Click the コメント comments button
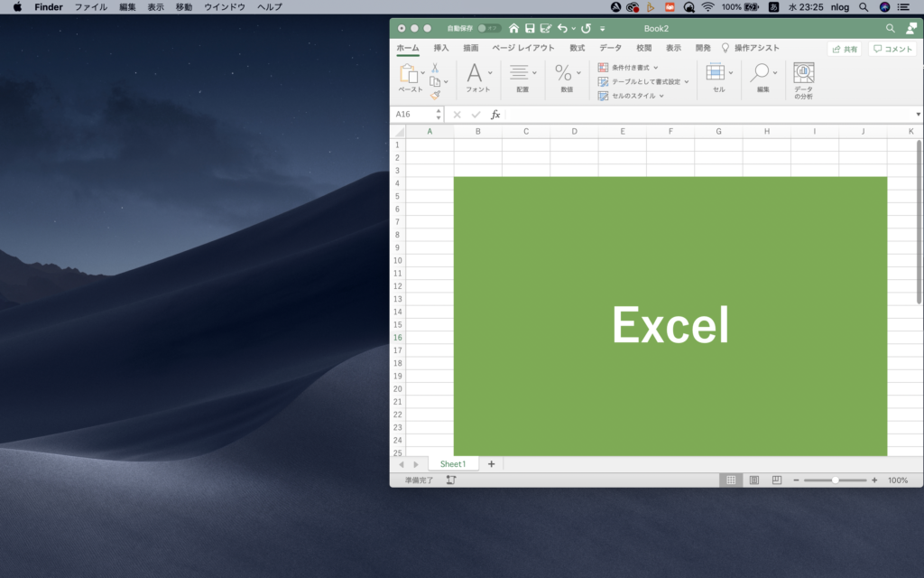 click(x=892, y=49)
